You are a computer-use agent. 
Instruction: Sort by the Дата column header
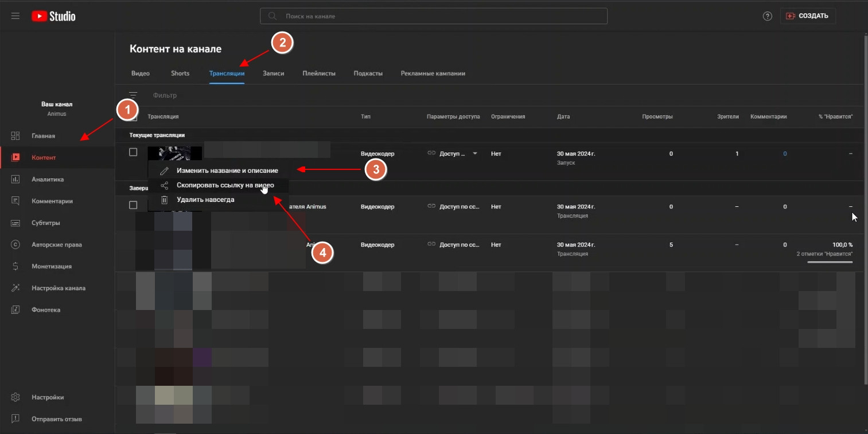[563, 117]
